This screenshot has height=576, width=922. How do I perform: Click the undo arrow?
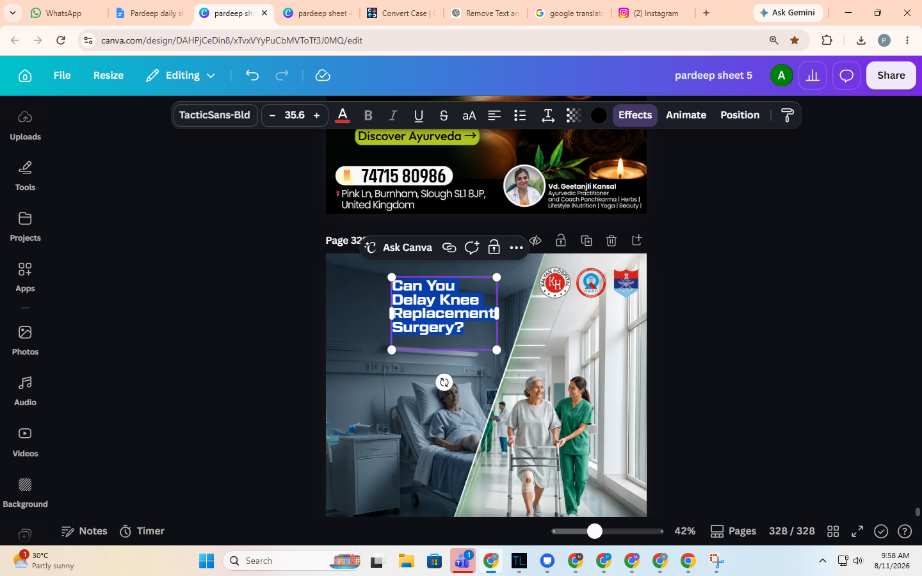pyautogui.click(x=252, y=75)
